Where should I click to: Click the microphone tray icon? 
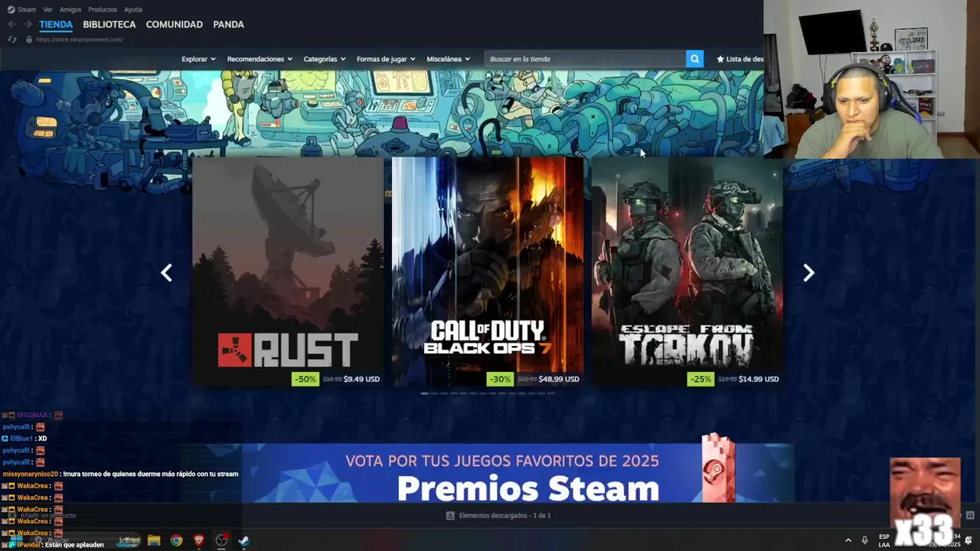865,540
